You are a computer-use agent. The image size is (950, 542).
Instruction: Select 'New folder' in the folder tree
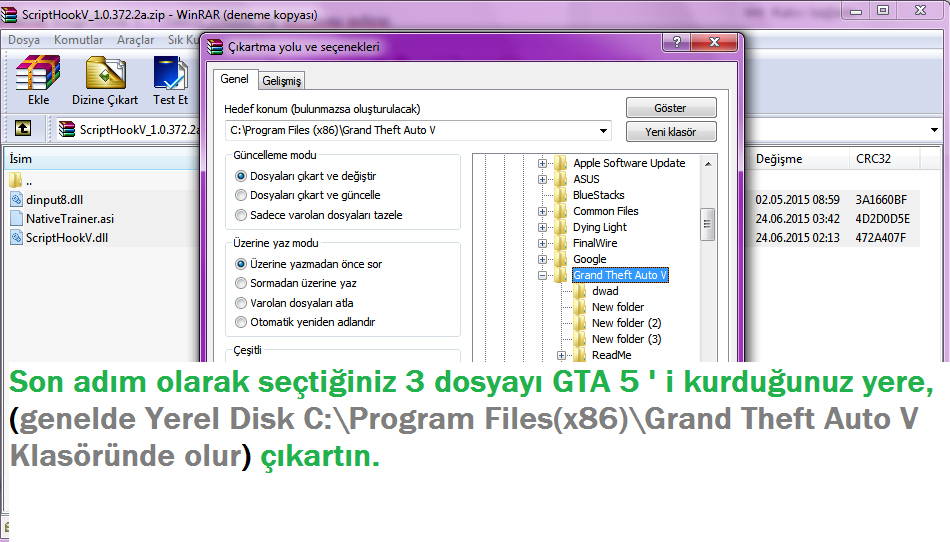coord(618,307)
